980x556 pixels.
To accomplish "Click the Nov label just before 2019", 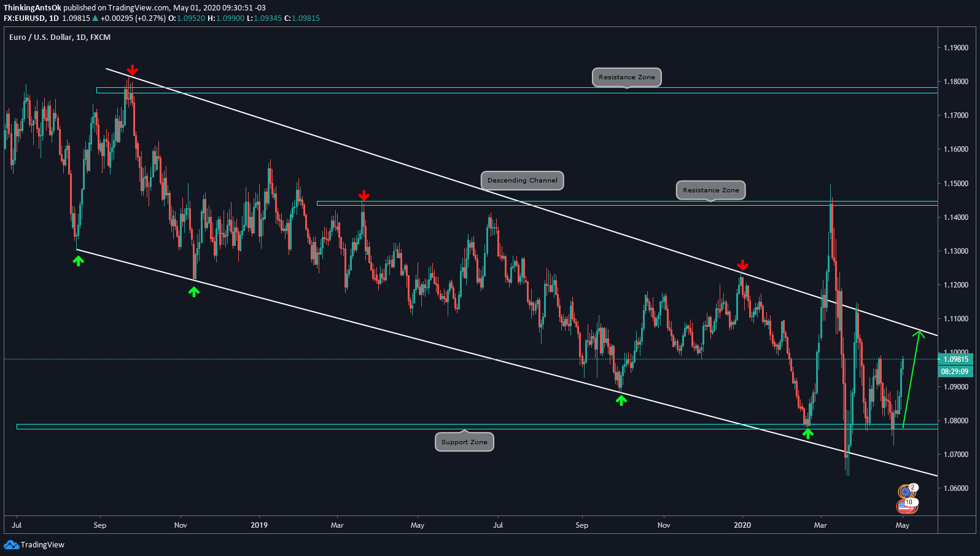I will pos(181,525).
